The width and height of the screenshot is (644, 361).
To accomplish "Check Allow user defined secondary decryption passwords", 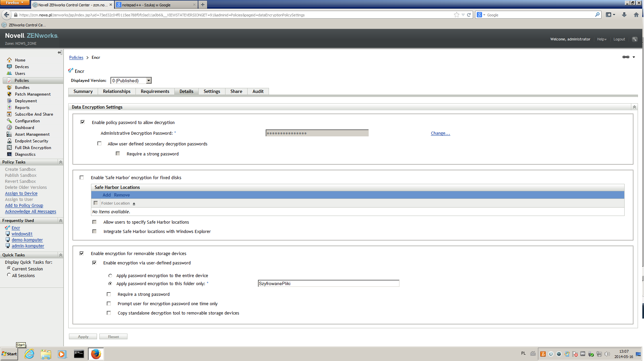I will (99, 143).
